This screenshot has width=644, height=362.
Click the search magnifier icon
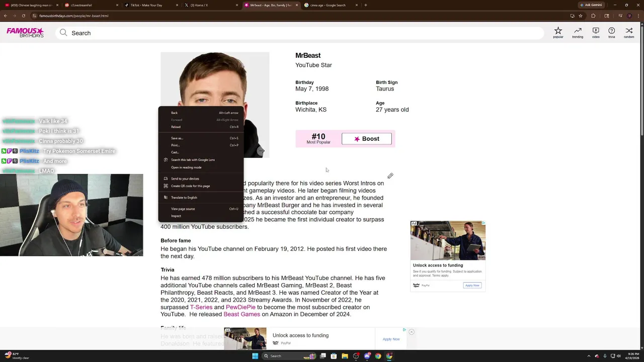point(63,33)
